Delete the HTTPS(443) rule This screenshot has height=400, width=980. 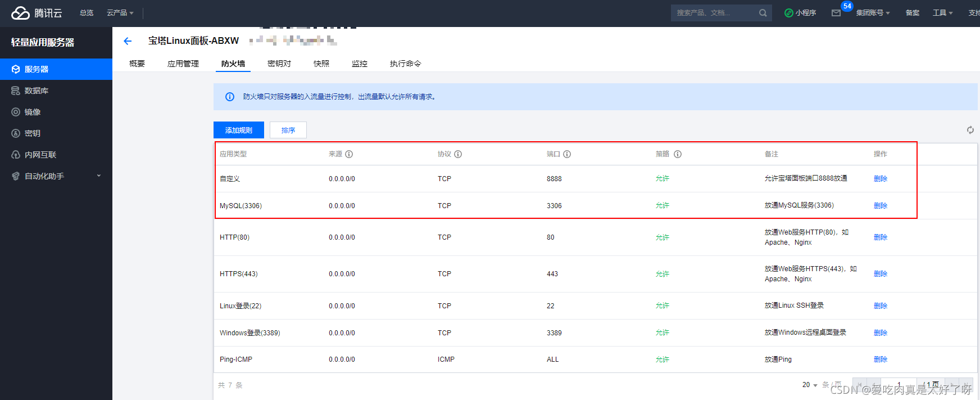[x=881, y=274]
